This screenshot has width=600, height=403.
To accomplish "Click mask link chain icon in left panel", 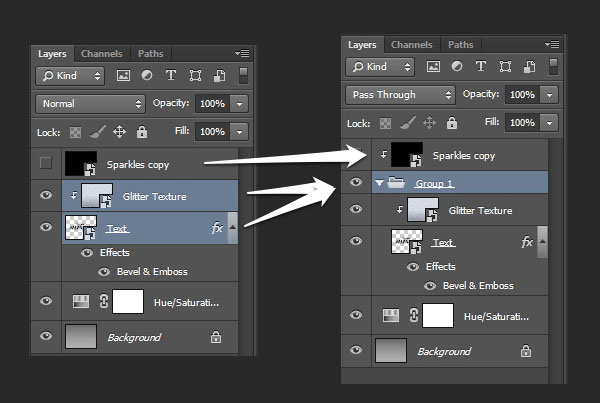I will tap(103, 302).
